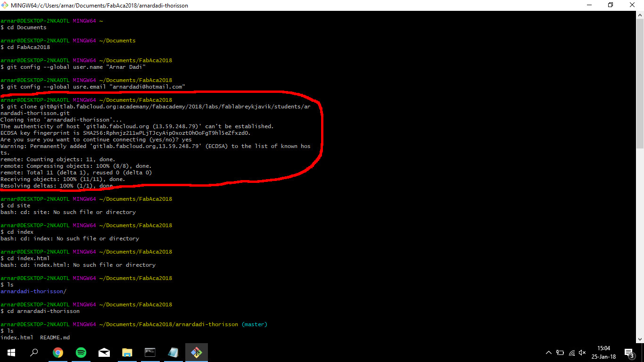Click the 'bash: cd: index.html: No such file' error
Image resolution: width=644 pixels, height=362 pixels.
(x=78, y=265)
